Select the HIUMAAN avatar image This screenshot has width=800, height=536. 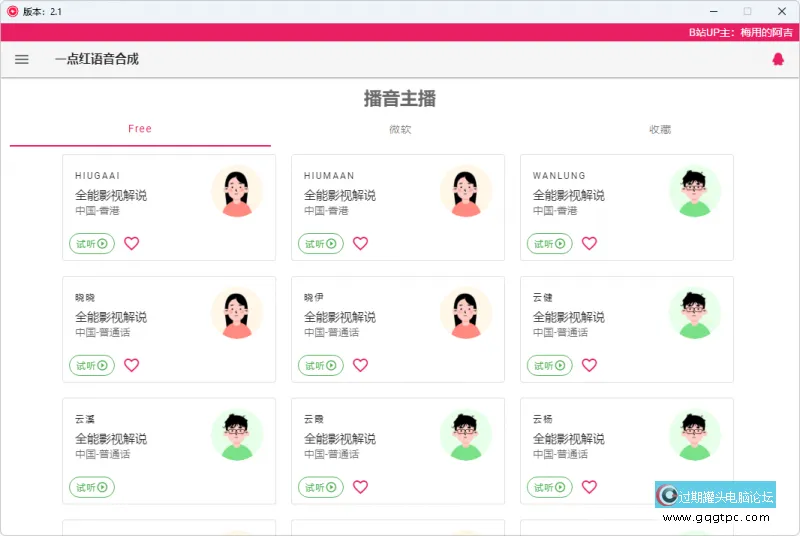(466, 191)
